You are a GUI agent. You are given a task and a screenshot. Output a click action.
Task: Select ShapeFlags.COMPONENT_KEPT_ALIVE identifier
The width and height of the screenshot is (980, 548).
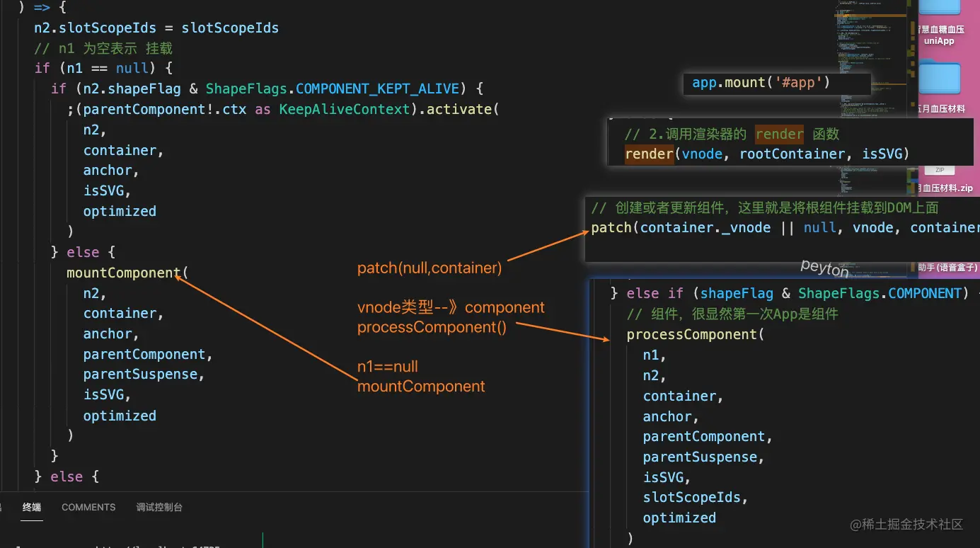[333, 89]
